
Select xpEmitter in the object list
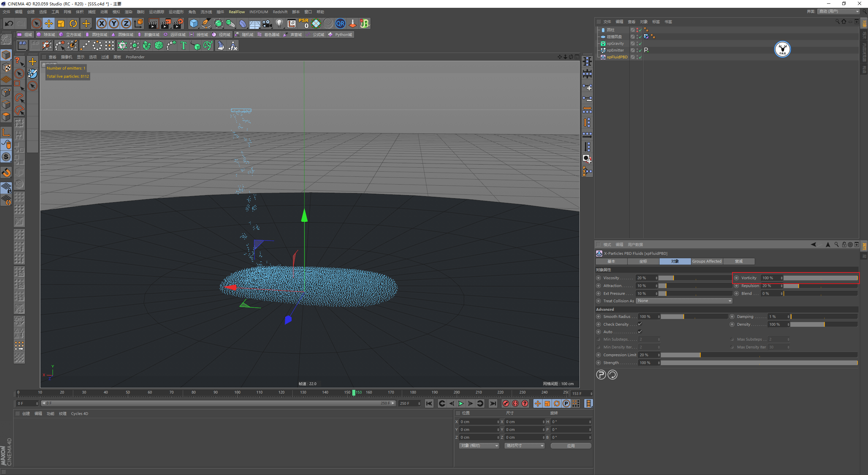(x=615, y=50)
